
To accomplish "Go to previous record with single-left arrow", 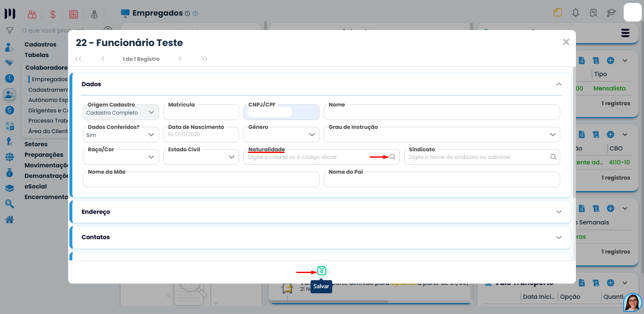I will pos(103,59).
